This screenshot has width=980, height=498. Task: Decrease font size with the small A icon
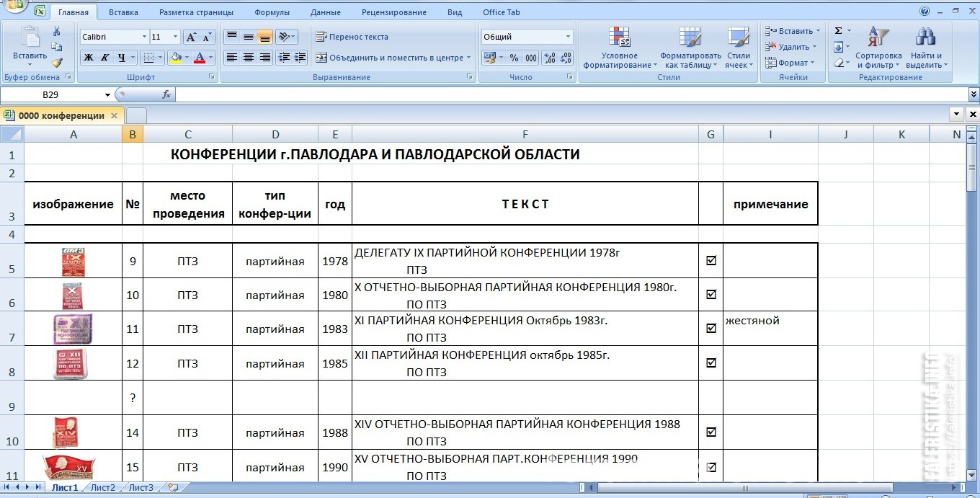(x=207, y=37)
